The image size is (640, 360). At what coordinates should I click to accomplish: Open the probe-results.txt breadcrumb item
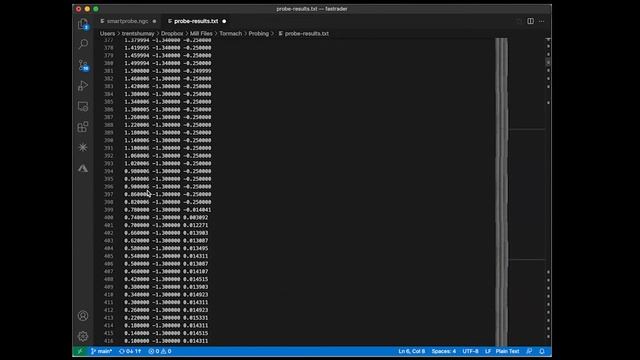[x=303, y=33]
